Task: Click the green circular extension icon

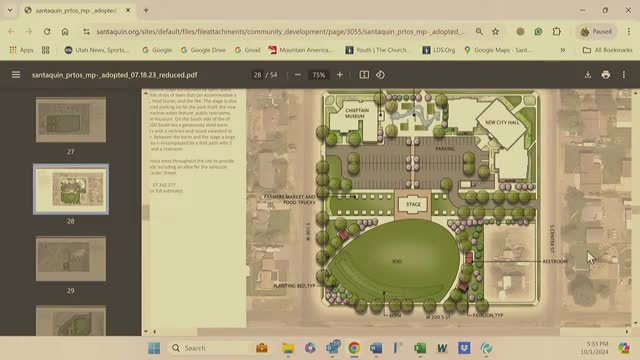Action: coord(538,31)
